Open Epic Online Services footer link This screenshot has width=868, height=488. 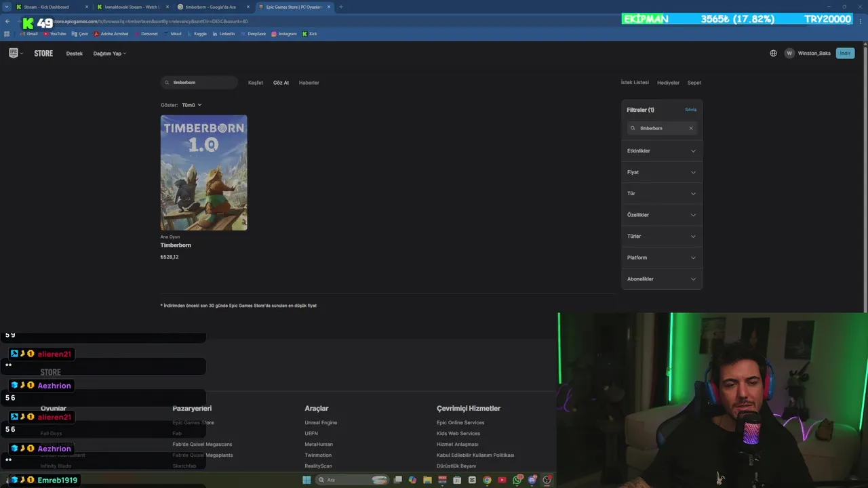pyautogui.click(x=460, y=423)
